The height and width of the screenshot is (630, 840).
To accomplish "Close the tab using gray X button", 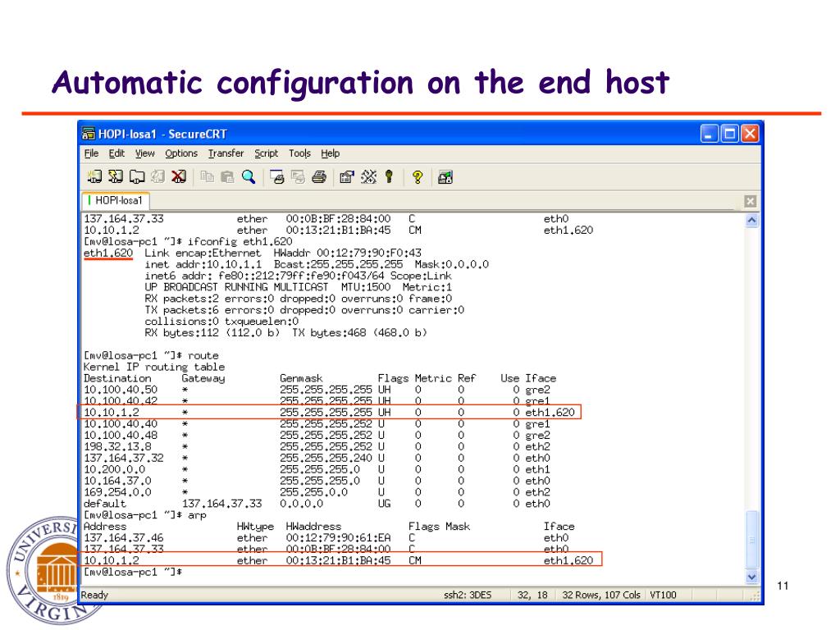I will [x=750, y=201].
